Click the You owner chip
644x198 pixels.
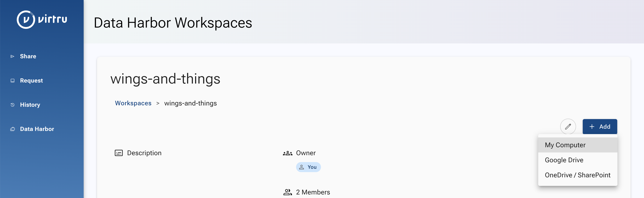pos(308,167)
